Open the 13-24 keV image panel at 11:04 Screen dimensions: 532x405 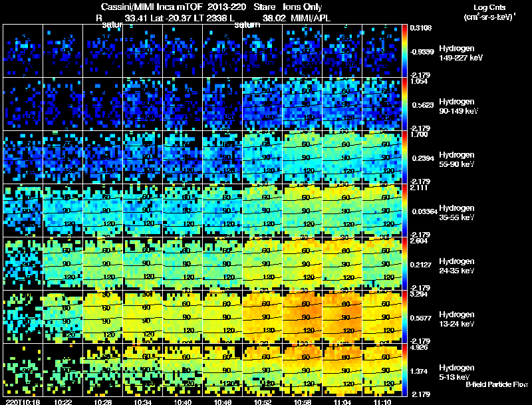click(342, 317)
